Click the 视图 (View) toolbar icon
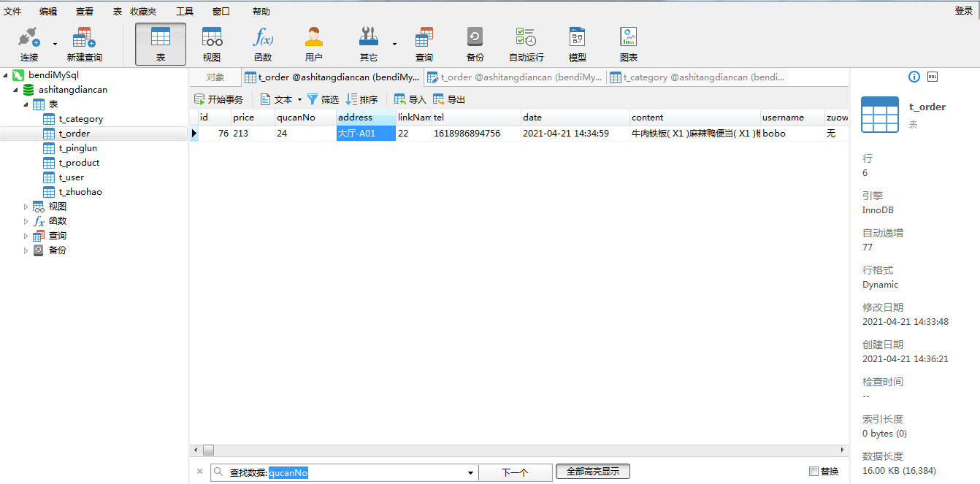The width and height of the screenshot is (980, 484). coord(212,44)
